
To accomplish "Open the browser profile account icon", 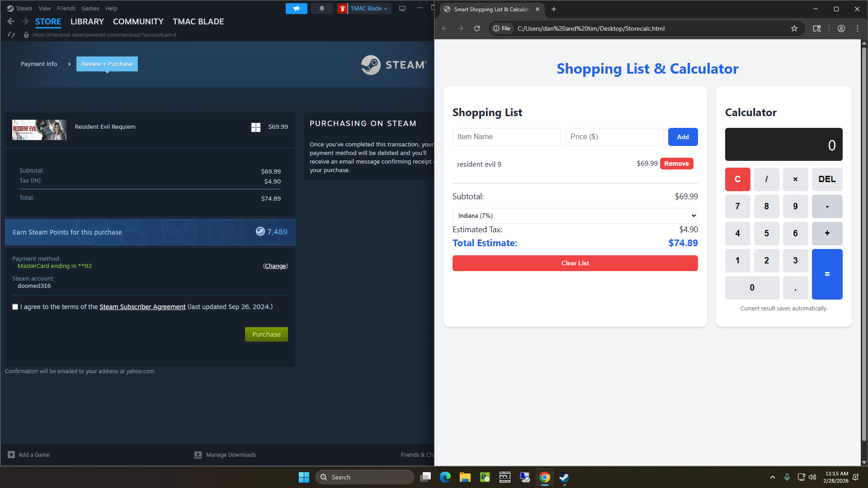I will [x=841, y=28].
